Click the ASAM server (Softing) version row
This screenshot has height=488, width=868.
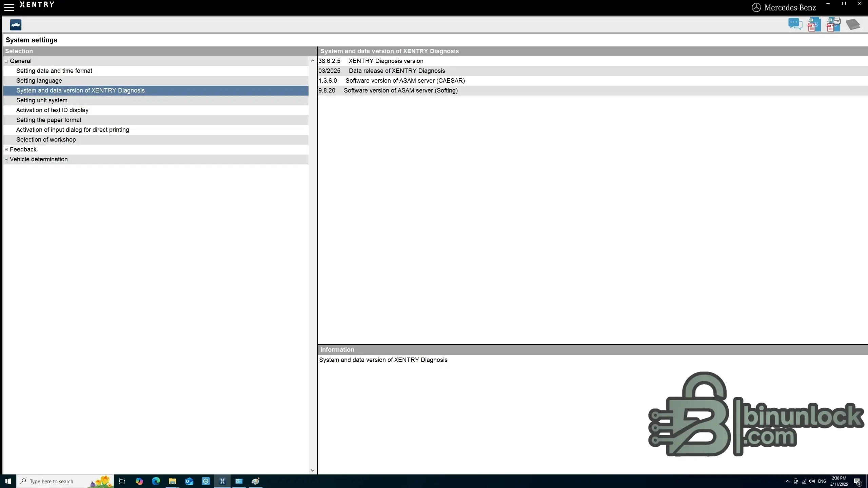[593, 90]
